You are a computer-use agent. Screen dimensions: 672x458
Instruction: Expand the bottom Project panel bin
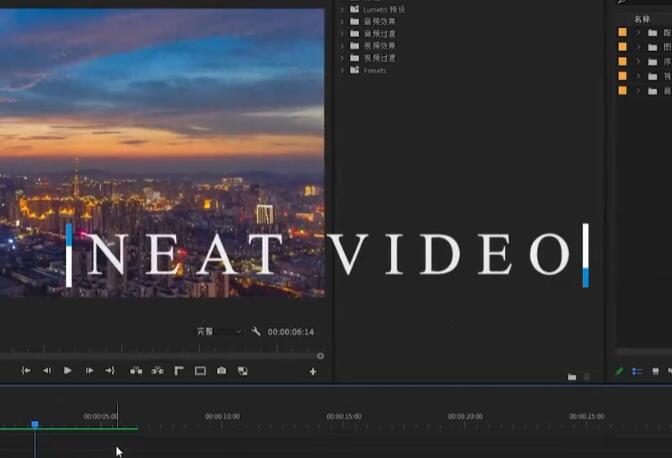(638, 91)
